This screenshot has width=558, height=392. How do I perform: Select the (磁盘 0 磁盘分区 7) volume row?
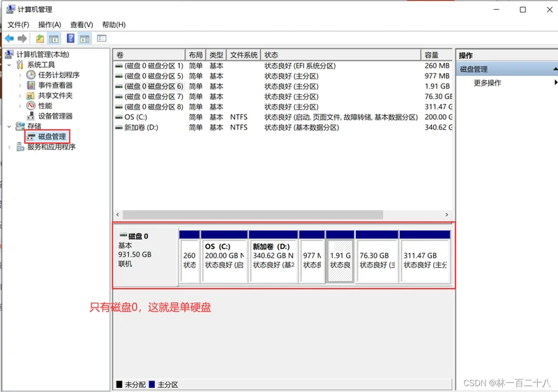283,97
